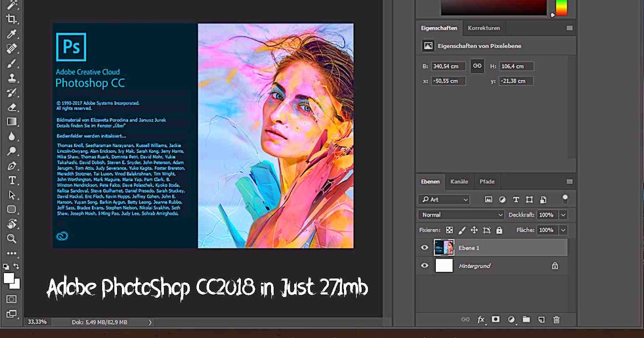Image resolution: width=644 pixels, height=338 pixels.
Task: Add a layer mask
Action: click(496, 319)
